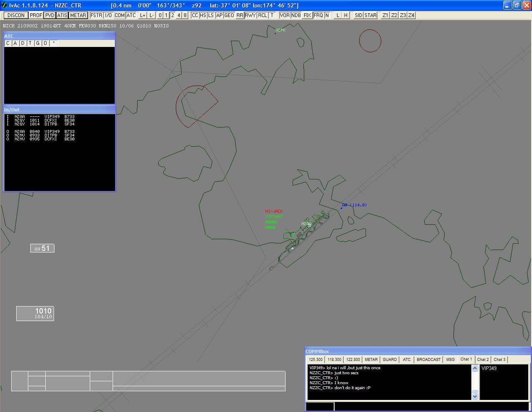
Task: Show NDB beacons on the map
Action: pyautogui.click(x=296, y=15)
